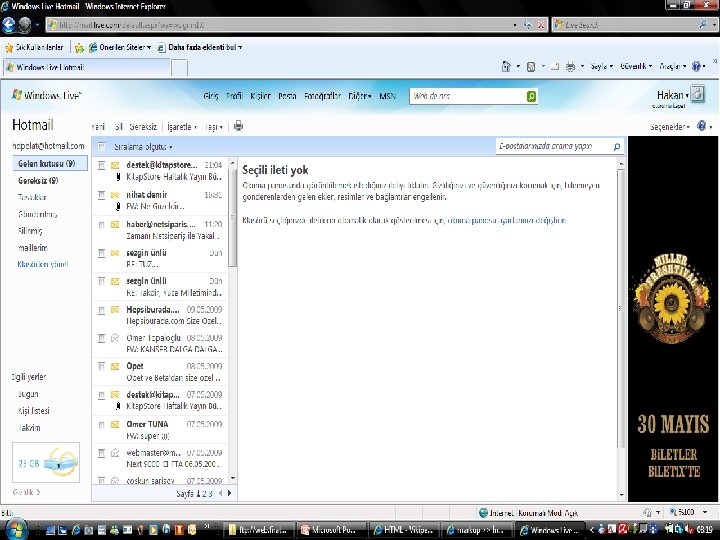This screenshot has width=720, height=540.
Task: Check the destek@kitapstore 21:04 message box
Action: 101,165
